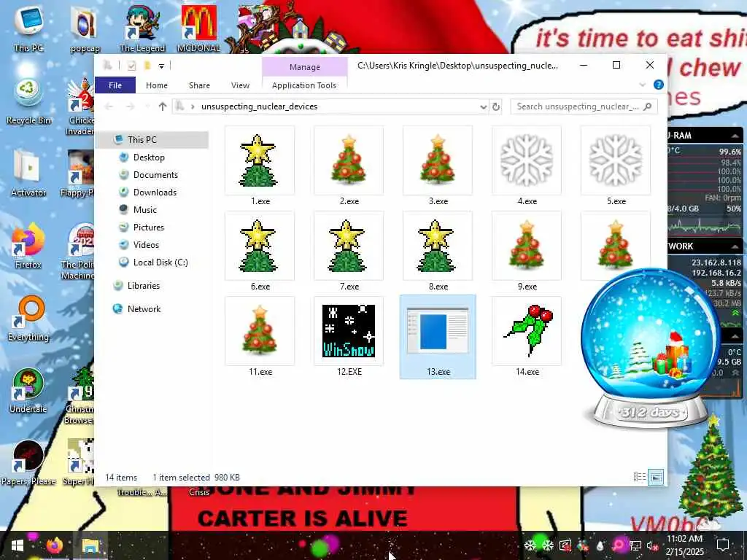Open the notification center icon
747x560 pixels.
(x=723, y=545)
